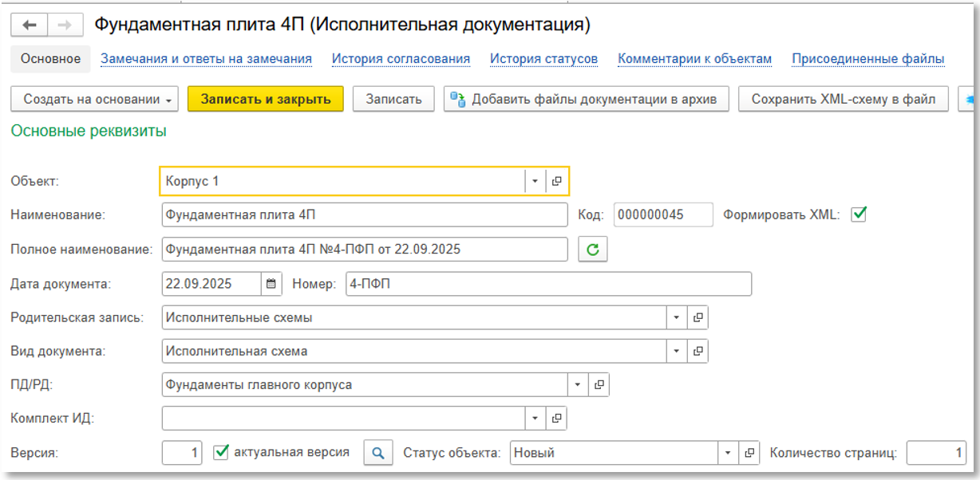Expand the Вид документа dropdown

(x=676, y=351)
